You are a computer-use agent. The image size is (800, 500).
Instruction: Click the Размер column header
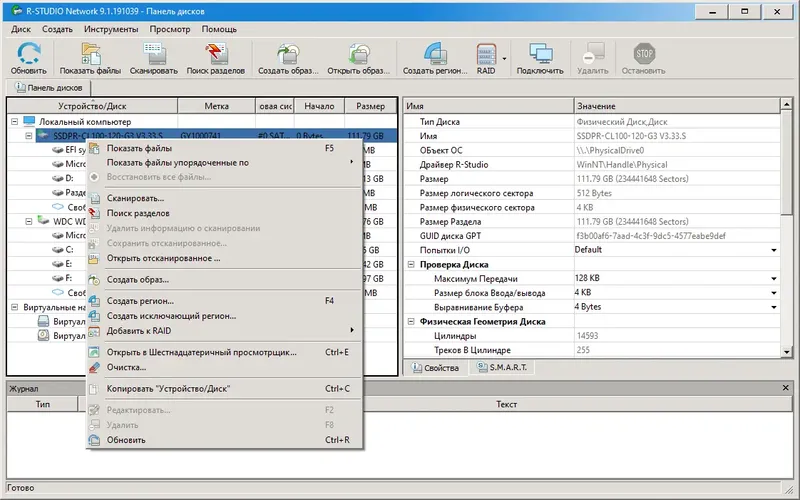click(370, 106)
